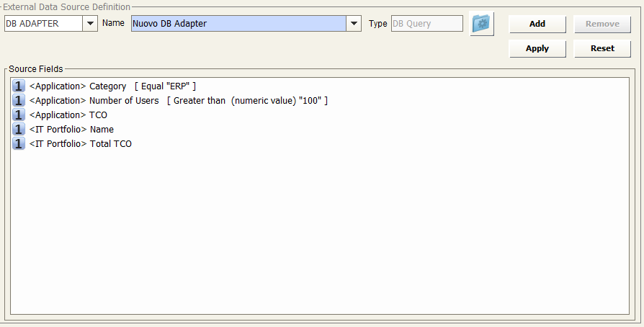The image size is (644, 327).
Task: Click the numeric icon beside IT Portfolio Name
Action: pyautogui.click(x=19, y=130)
